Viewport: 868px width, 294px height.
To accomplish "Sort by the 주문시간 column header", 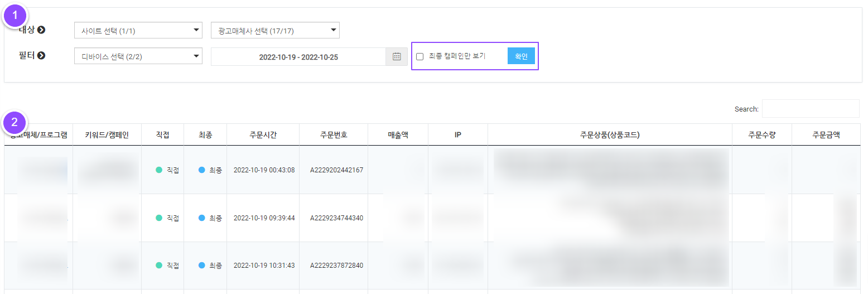I will click(x=263, y=135).
